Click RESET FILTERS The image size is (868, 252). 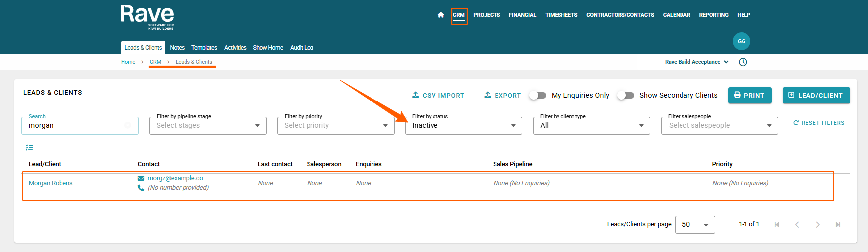(818, 123)
